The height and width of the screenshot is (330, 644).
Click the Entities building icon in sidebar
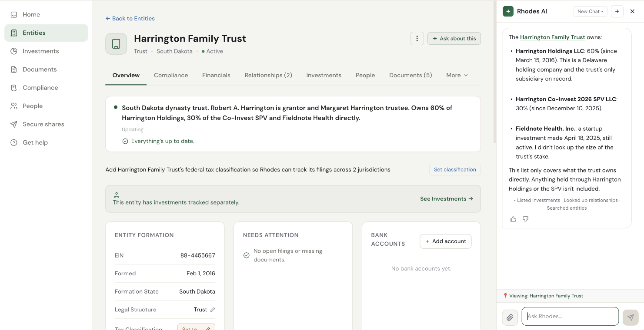[14, 33]
